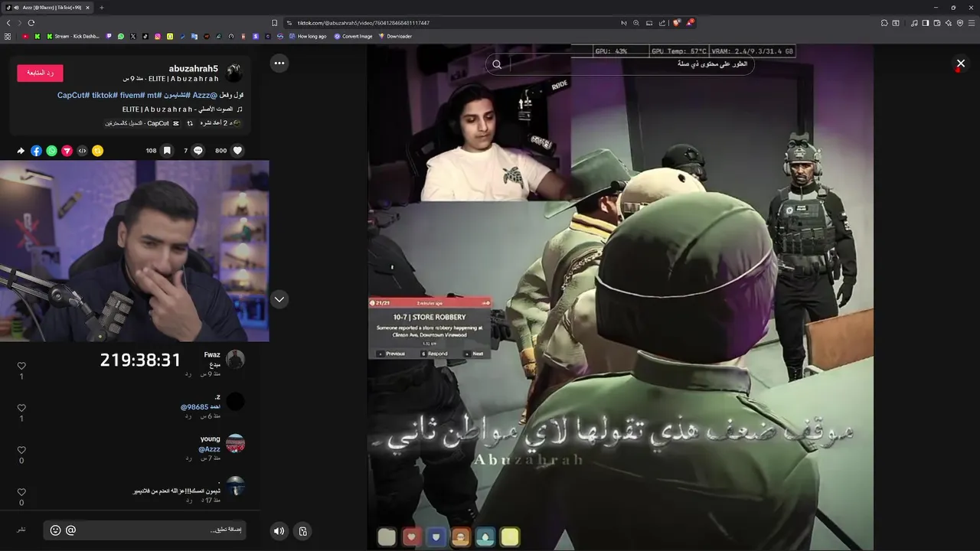The image size is (980, 551).
Task: Click the repost arrows beside CapCut tag
Action: coord(190,123)
